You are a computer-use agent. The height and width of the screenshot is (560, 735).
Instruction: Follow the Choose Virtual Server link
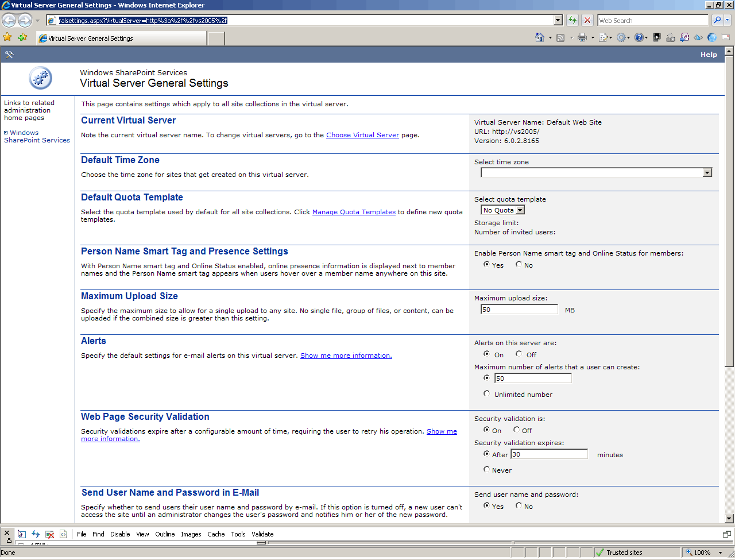coord(362,135)
